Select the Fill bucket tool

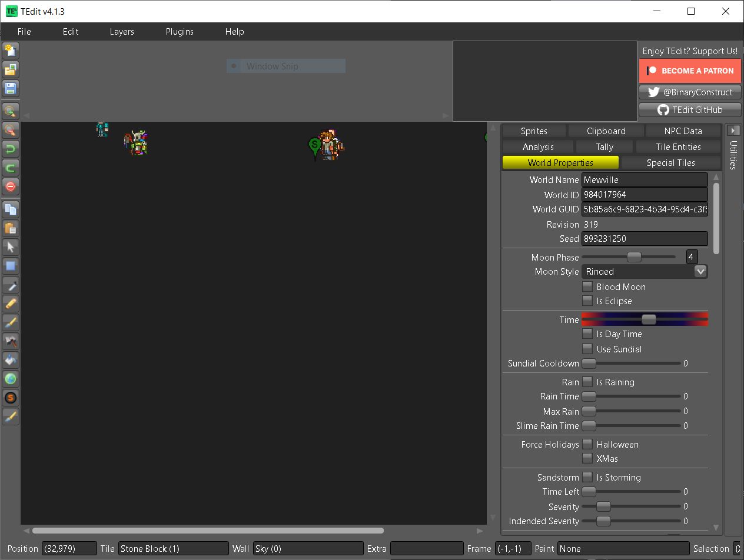coord(11,360)
